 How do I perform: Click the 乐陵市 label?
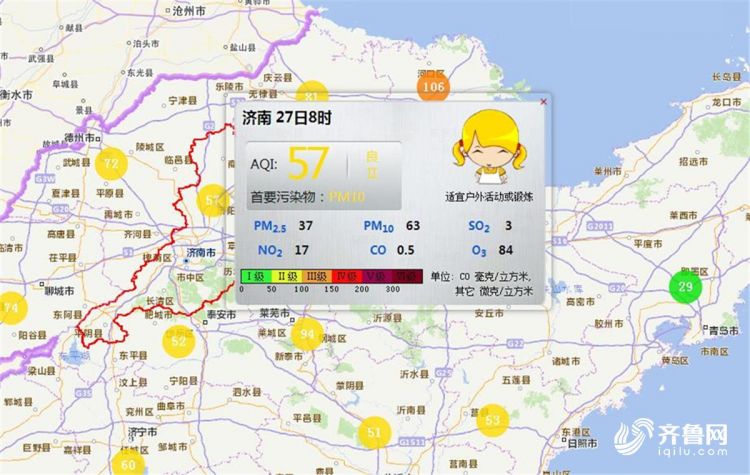(230, 86)
